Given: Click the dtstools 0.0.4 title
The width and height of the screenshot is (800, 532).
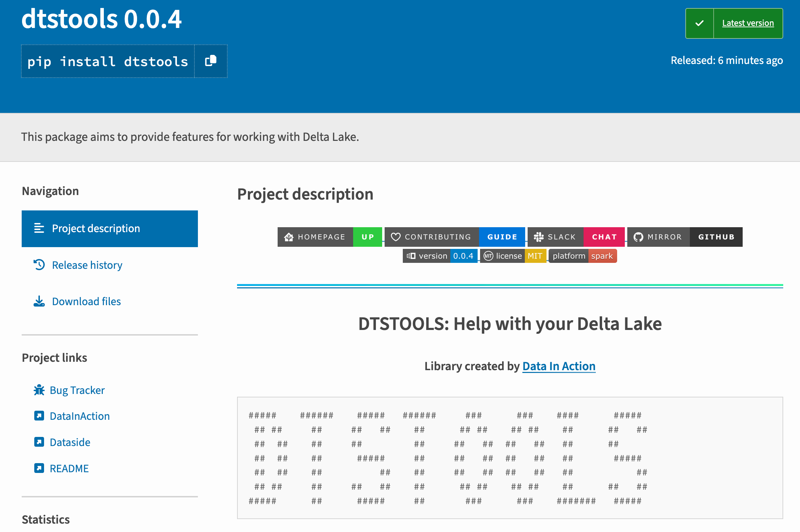Looking at the screenshot, I should pyautogui.click(x=101, y=19).
